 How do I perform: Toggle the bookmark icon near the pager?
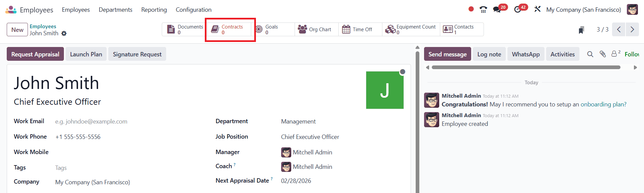581,30
